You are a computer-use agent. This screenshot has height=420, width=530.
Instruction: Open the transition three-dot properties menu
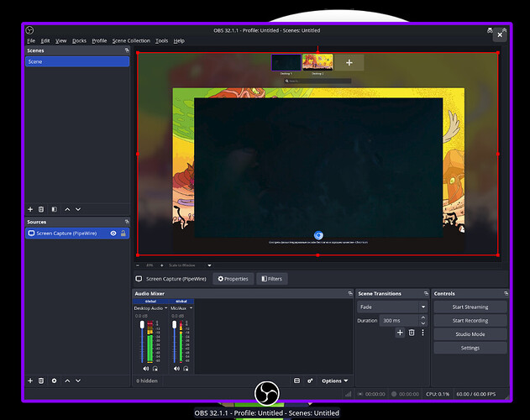[x=422, y=333]
